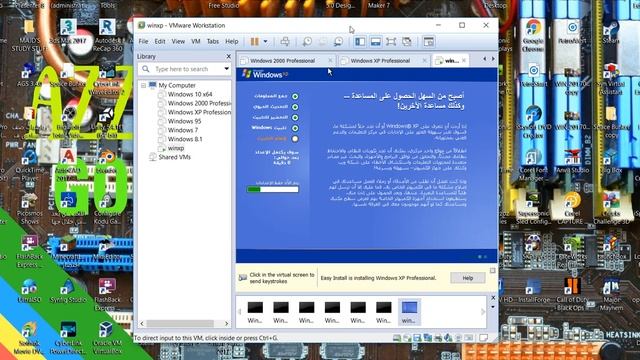640x360 pixels.
Task: Click the hard disk status bar icon
Action: click(x=397, y=338)
